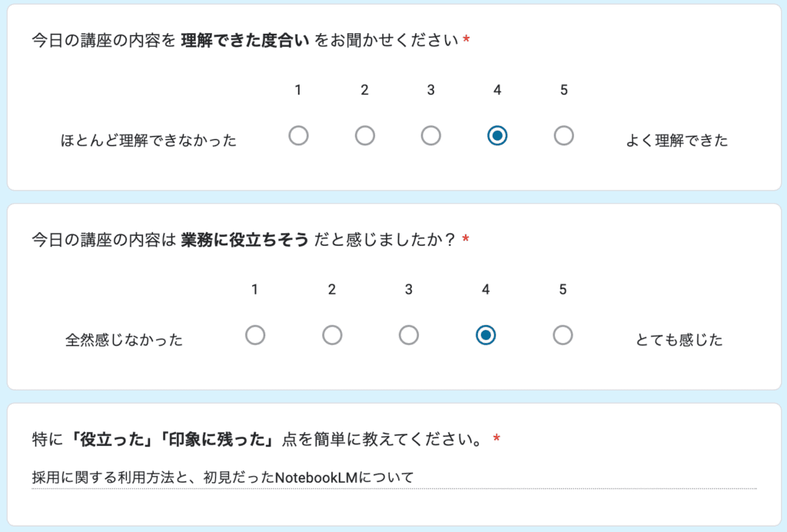Viewport: 787px width, 532px height.
Task: Click the already-selected rating 4 understanding radio
Action: (497, 135)
